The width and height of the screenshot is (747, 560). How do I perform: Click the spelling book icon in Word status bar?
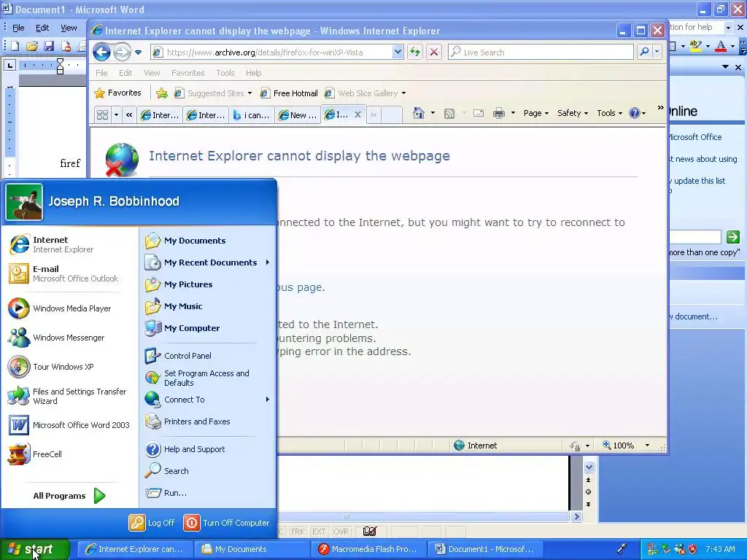[x=370, y=532]
